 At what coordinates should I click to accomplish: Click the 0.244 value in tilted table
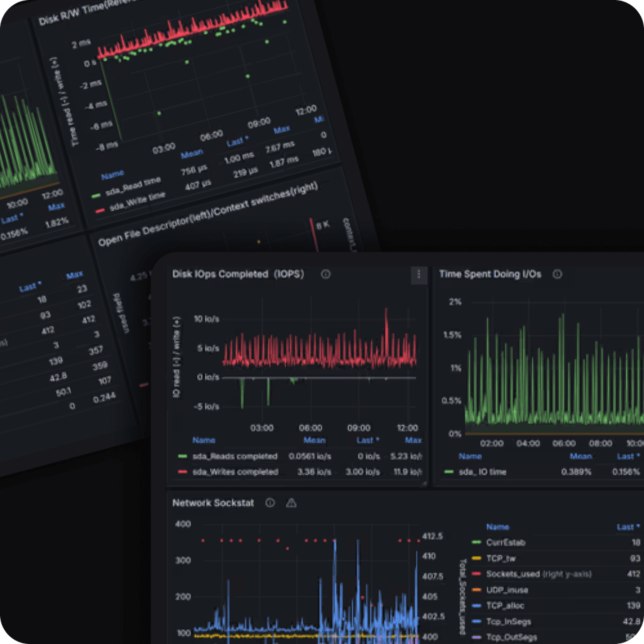[x=104, y=397]
